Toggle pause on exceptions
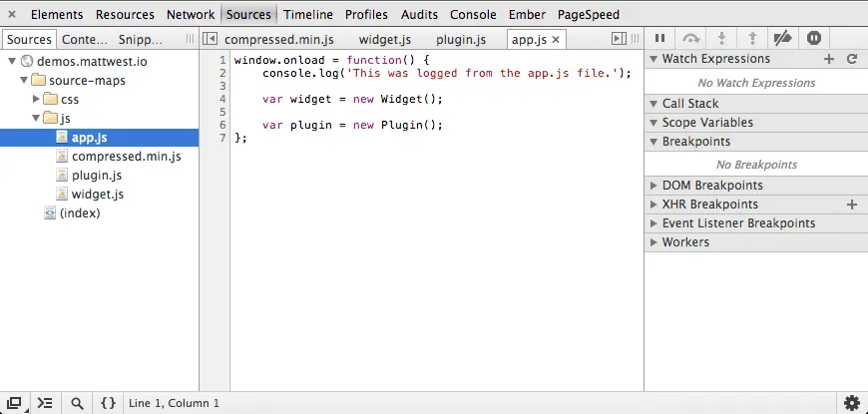Image resolution: width=868 pixels, height=414 pixels. tap(814, 38)
